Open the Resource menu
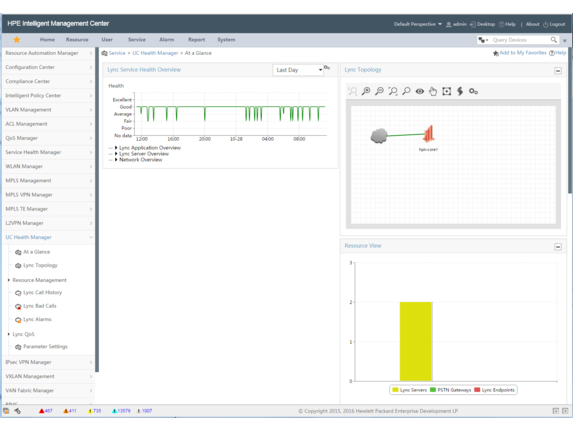This screenshot has width=573, height=430. point(77,39)
